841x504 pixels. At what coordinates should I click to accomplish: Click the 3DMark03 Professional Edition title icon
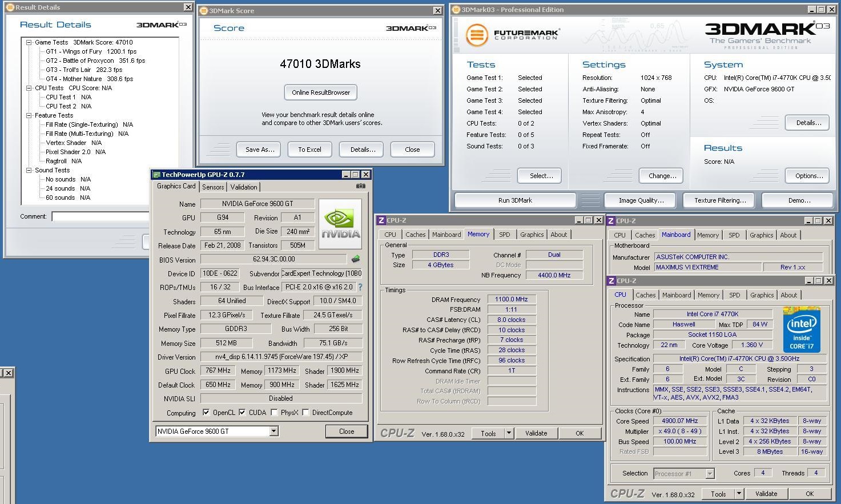click(456, 9)
